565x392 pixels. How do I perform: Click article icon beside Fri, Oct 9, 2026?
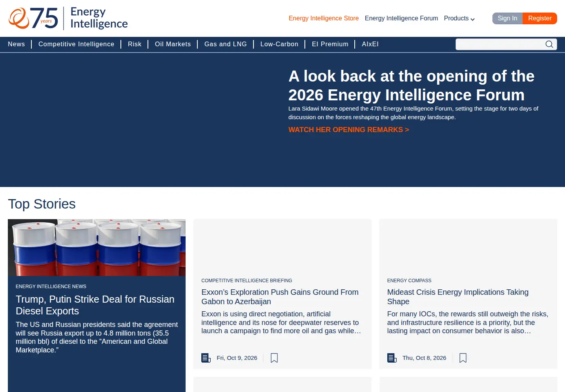point(206,358)
